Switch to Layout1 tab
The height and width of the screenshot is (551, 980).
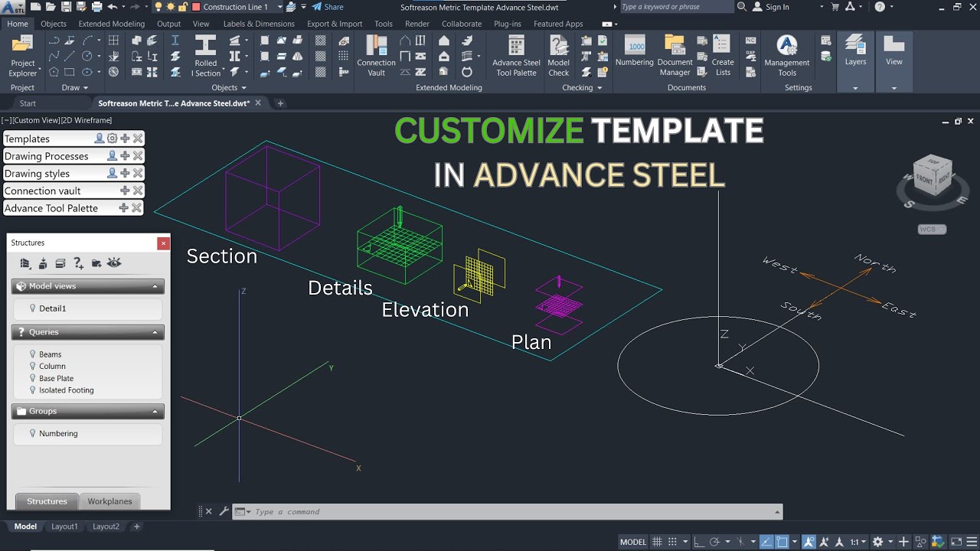pos(64,527)
